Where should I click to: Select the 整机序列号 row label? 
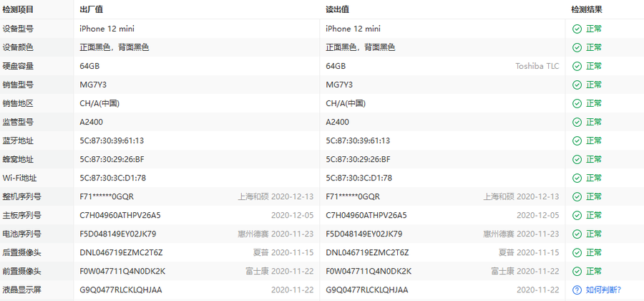tap(21, 196)
